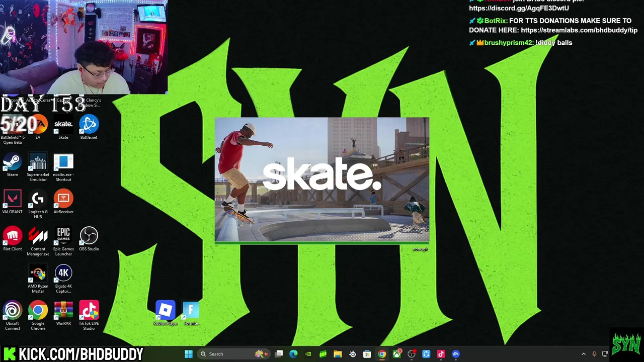Open Battle.net desktop icon
Viewport: 644px width, 362px height.
89,128
